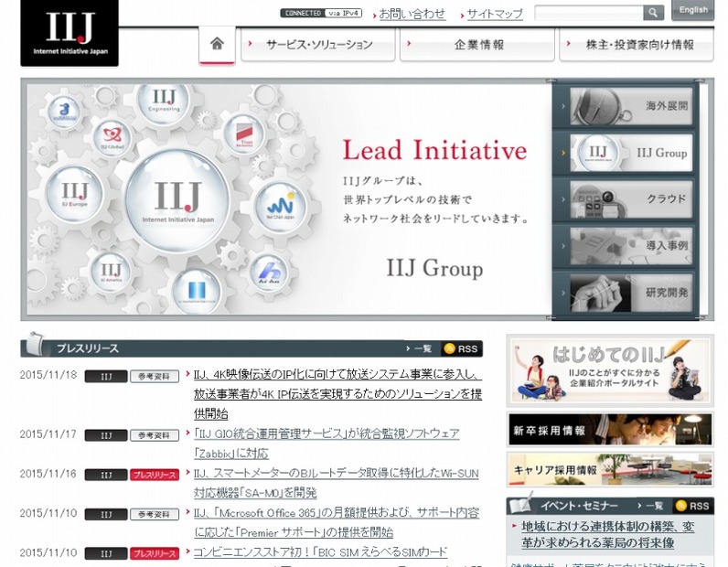
Task: Click the IIJ America gear bubble
Action: click(x=111, y=273)
